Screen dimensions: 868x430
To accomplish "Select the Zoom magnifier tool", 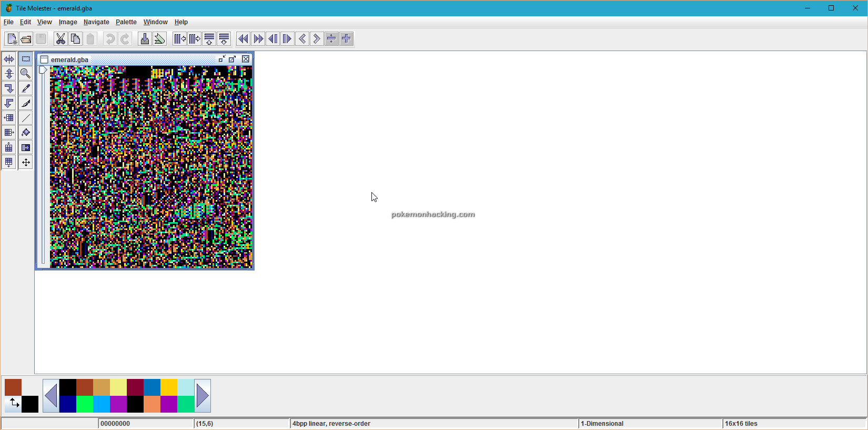I will [x=26, y=74].
